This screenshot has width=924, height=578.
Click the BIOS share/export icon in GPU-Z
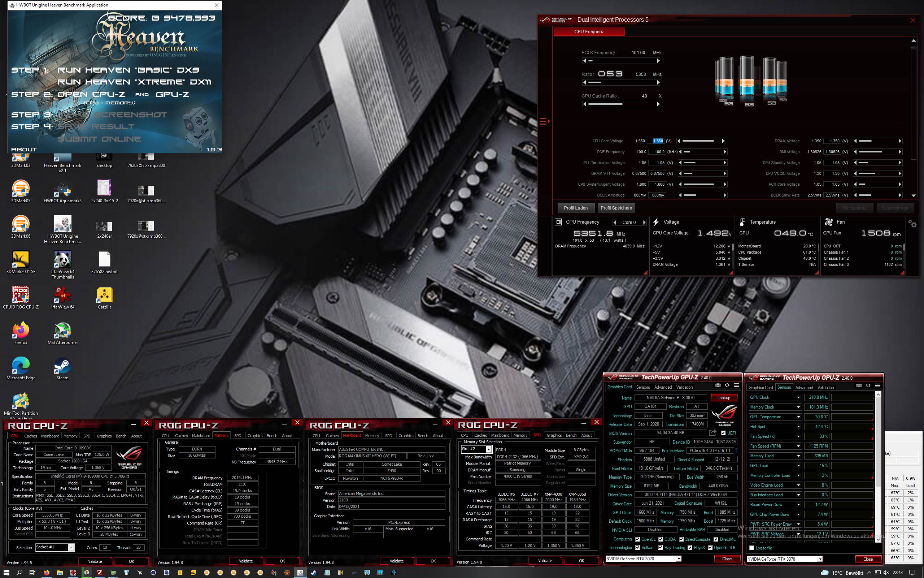click(x=712, y=433)
